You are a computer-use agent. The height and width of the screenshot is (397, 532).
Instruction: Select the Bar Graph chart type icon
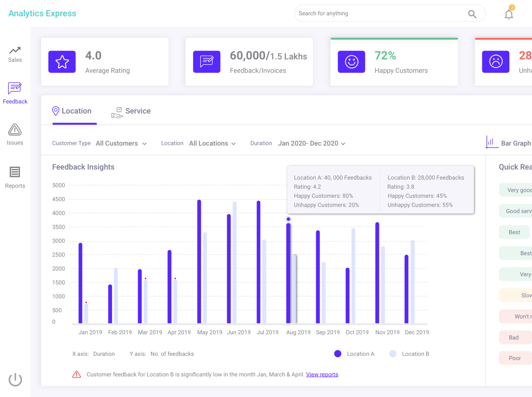click(x=491, y=143)
